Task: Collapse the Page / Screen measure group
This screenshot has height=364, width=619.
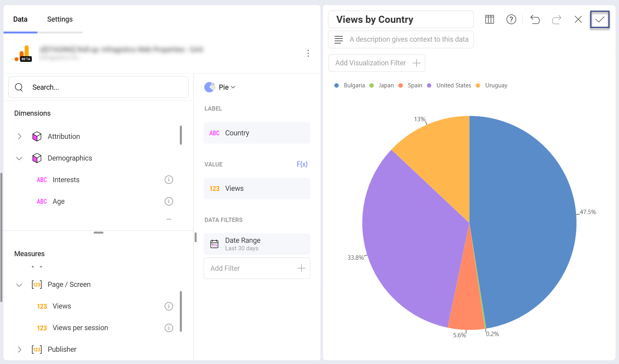Action: (19, 285)
